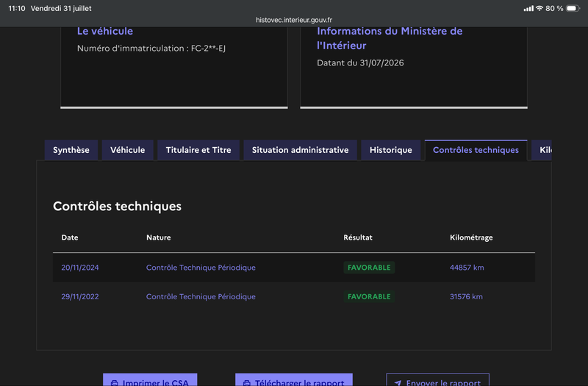Click the 44857 km value
The height and width of the screenshot is (386, 588).
[x=467, y=268]
